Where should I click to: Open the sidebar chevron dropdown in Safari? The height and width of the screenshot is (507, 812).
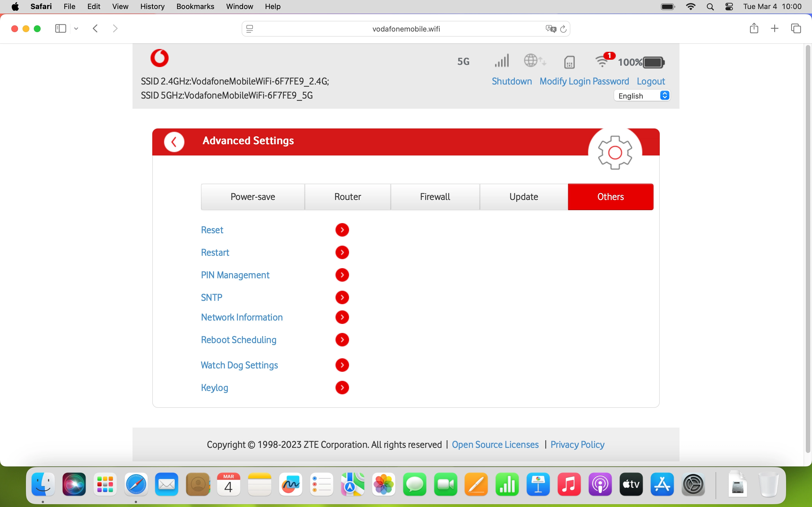76,29
